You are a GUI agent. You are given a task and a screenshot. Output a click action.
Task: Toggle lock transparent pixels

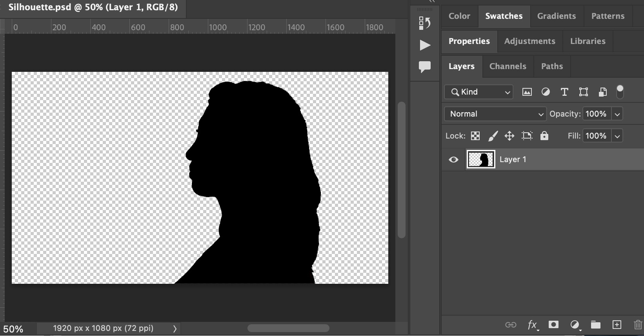click(x=475, y=136)
